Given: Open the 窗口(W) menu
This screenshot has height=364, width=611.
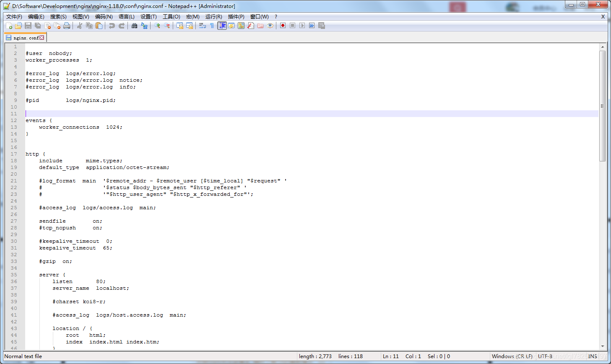Looking at the screenshot, I should [x=259, y=17].
